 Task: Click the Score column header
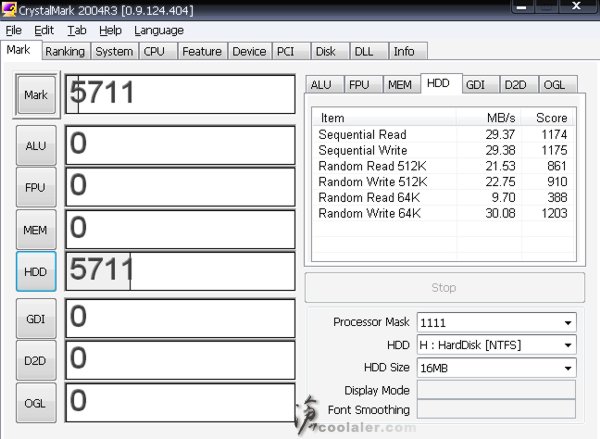point(548,118)
